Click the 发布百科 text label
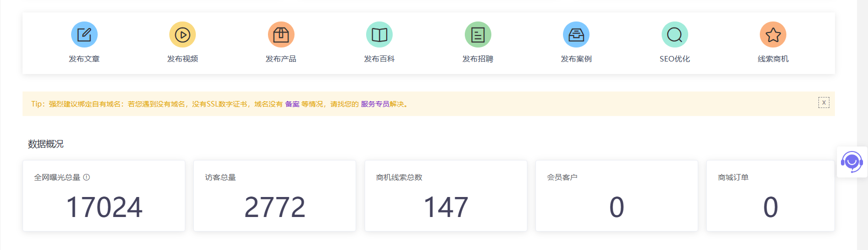Screen dimensions: 868x250 379,59
